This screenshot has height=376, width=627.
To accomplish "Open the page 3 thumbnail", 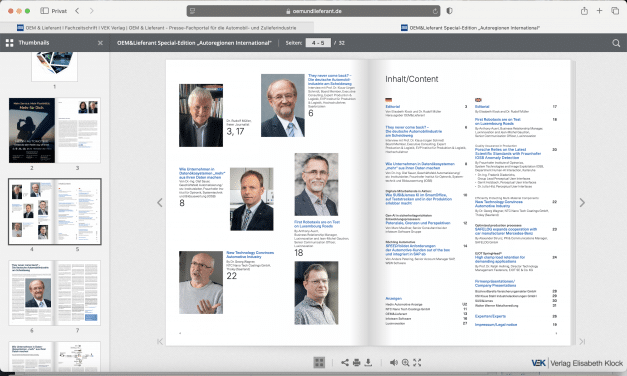I will 78,130.
